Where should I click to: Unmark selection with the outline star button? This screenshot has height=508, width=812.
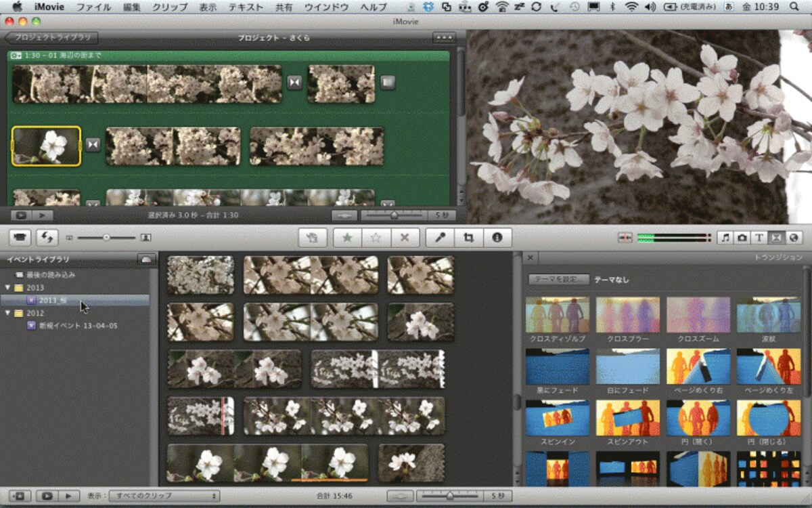376,238
